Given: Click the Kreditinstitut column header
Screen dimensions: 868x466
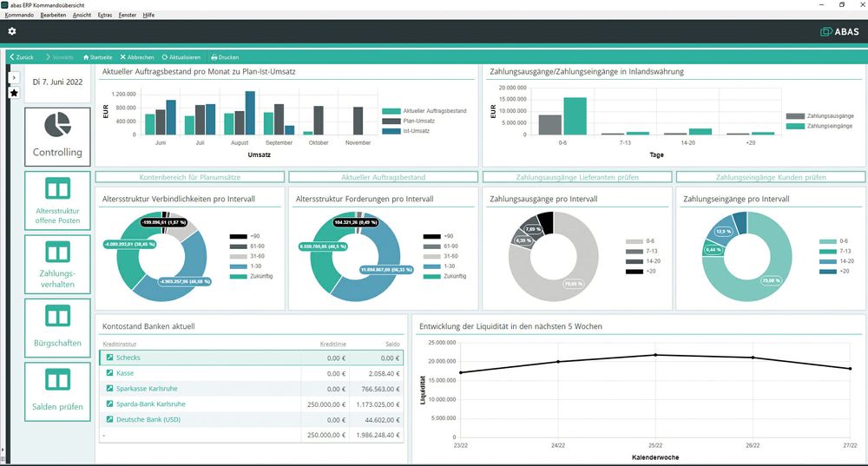Looking at the screenshot, I should tap(120, 345).
